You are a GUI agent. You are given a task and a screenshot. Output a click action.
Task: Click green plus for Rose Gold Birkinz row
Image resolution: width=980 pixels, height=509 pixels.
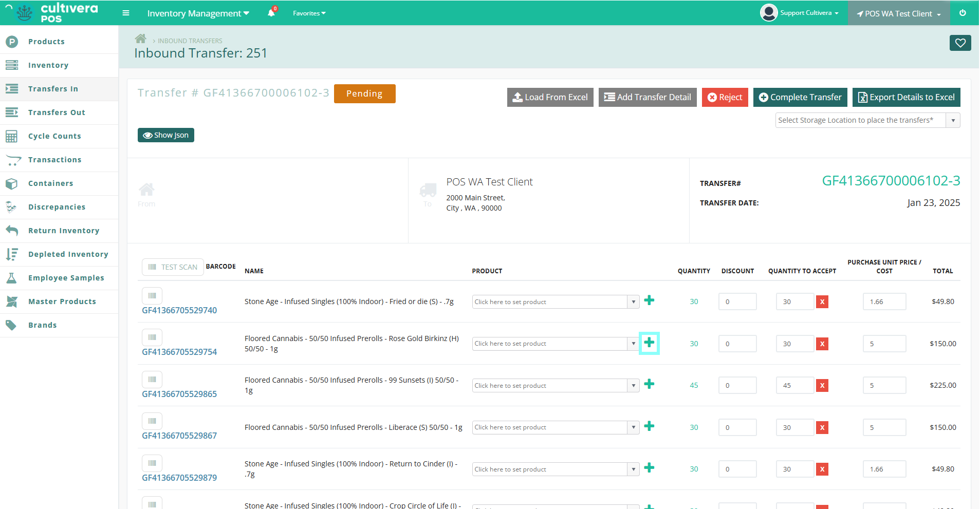649,343
